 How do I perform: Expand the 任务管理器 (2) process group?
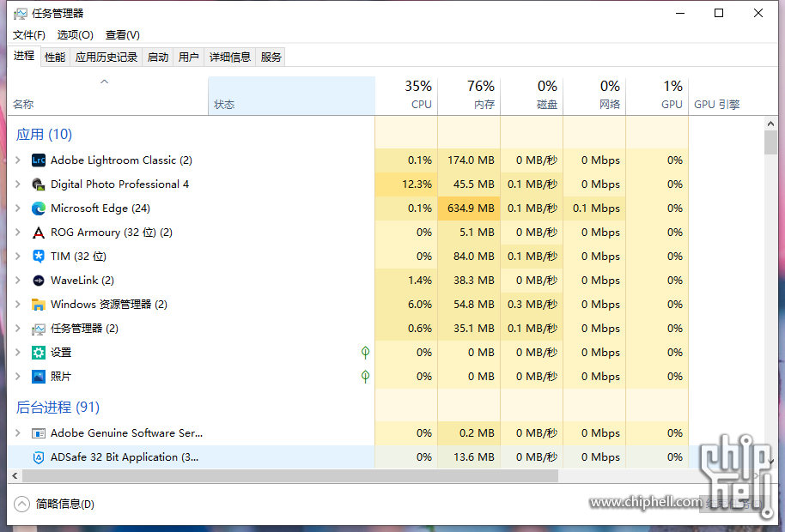coord(18,329)
